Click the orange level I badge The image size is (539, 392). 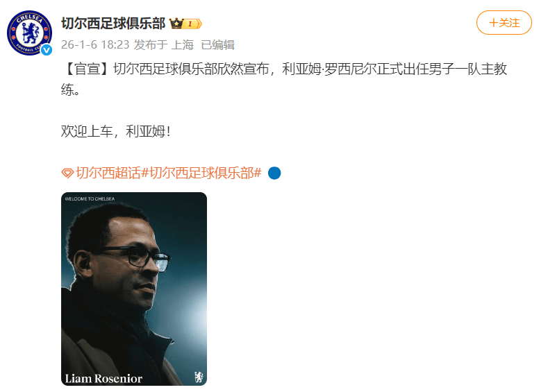(192, 24)
